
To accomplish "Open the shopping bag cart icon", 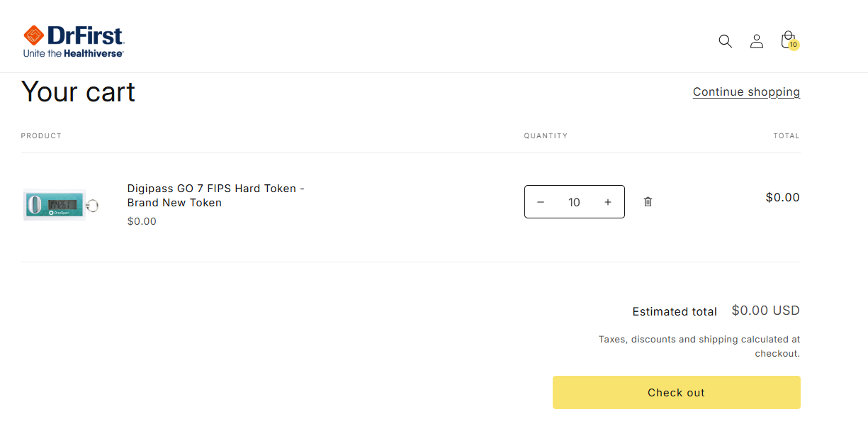I will coord(788,40).
